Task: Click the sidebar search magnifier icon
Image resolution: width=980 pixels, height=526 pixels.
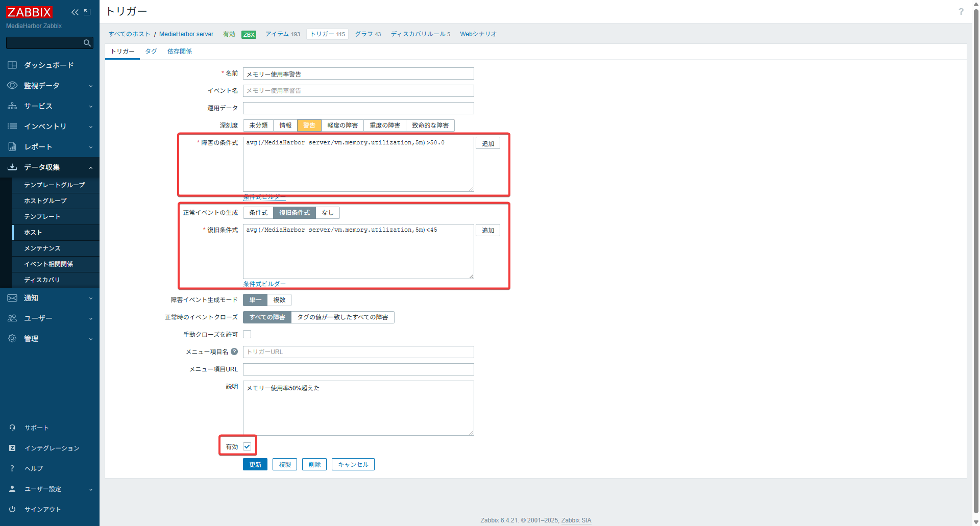Action: click(87, 43)
